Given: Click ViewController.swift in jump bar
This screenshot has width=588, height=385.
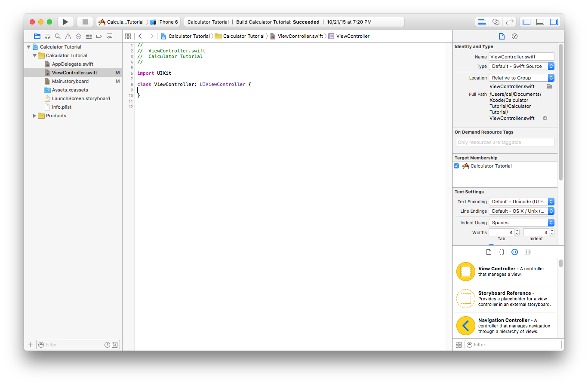Looking at the screenshot, I should click(296, 36).
